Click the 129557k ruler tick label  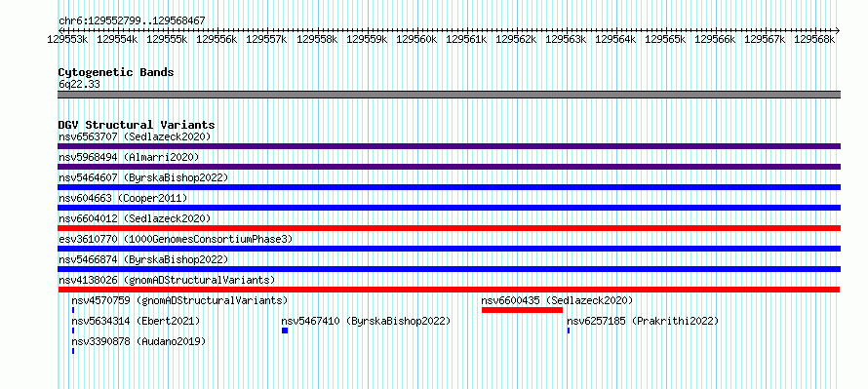pos(267,39)
